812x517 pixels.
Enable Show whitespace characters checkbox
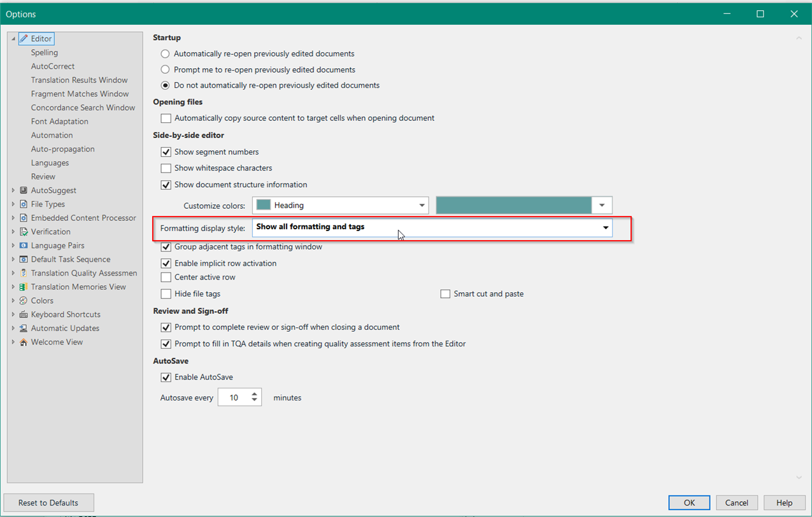(x=166, y=168)
